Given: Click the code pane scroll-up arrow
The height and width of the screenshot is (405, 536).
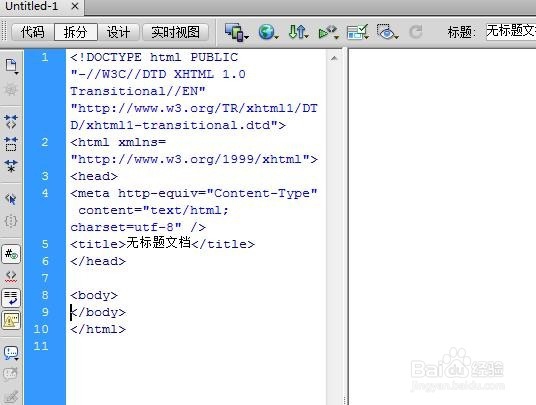Looking at the screenshot, I should click(x=334, y=58).
